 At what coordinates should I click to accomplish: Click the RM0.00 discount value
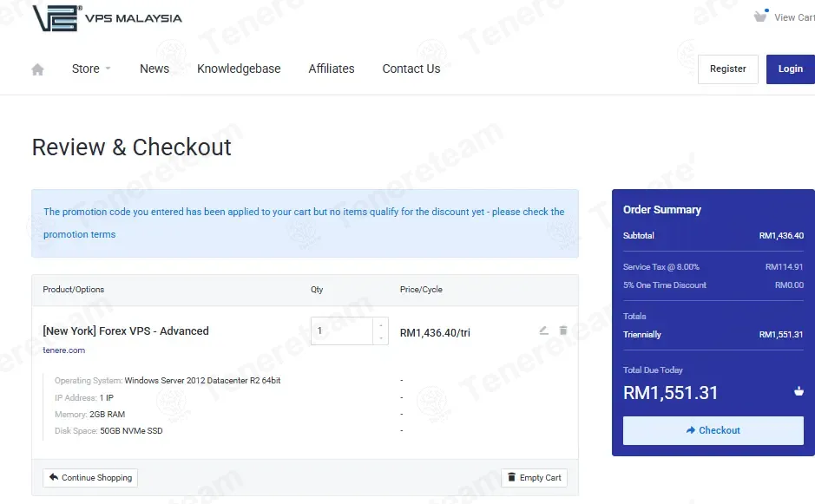(x=789, y=285)
